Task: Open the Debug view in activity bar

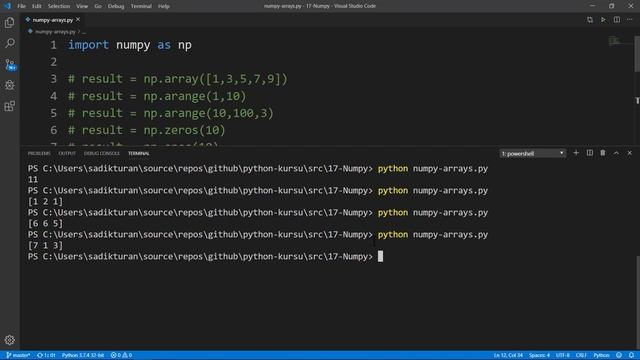Action: click(x=9, y=85)
